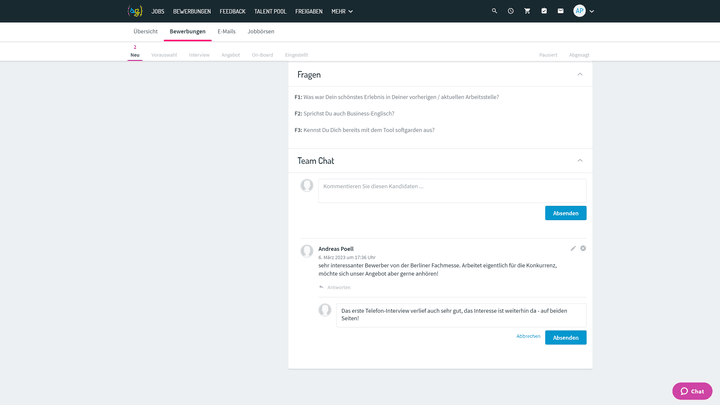
Task: Select the Vorauswahl pipeline stage
Action: pyautogui.click(x=164, y=54)
